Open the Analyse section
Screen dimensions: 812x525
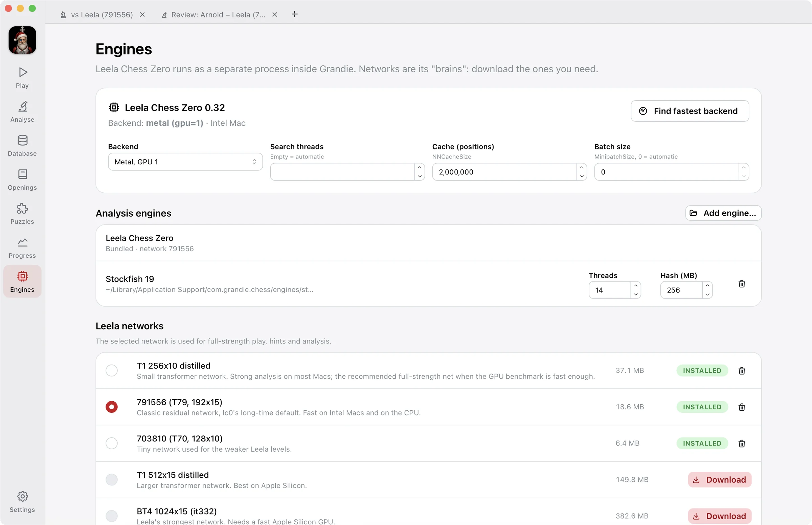tap(22, 112)
